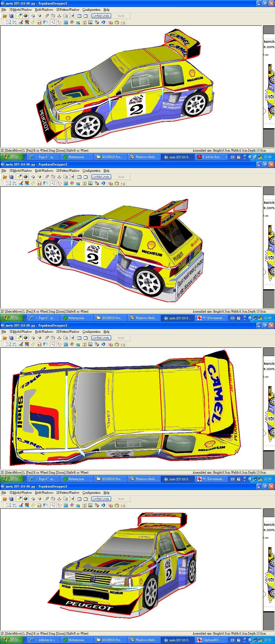The height and width of the screenshot is (644, 275).
Task: Click the Unfold Undo button in the third window
Action: pyautogui.click(x=101, y=338)
